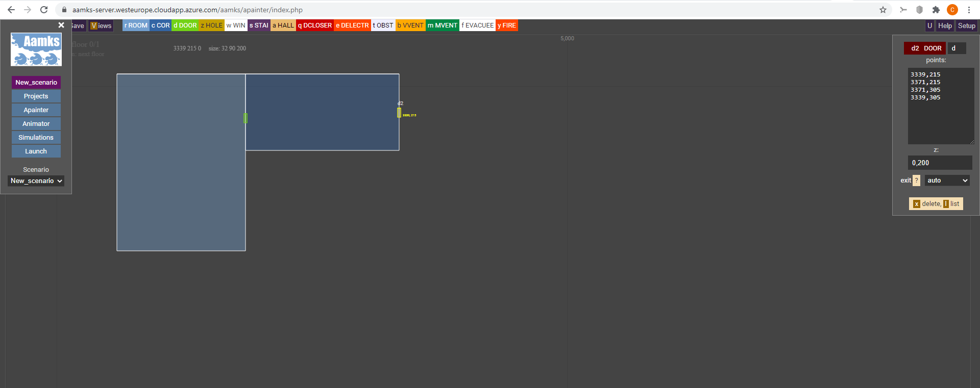Click the Launch button
Viewport: 980px width, 388px height.
coord(36,151)
